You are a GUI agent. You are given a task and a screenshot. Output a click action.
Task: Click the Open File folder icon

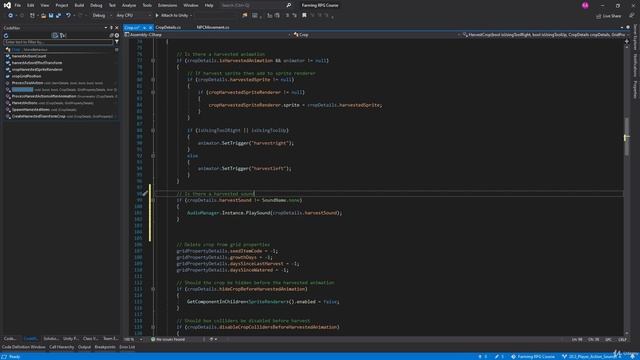(43, 16)
